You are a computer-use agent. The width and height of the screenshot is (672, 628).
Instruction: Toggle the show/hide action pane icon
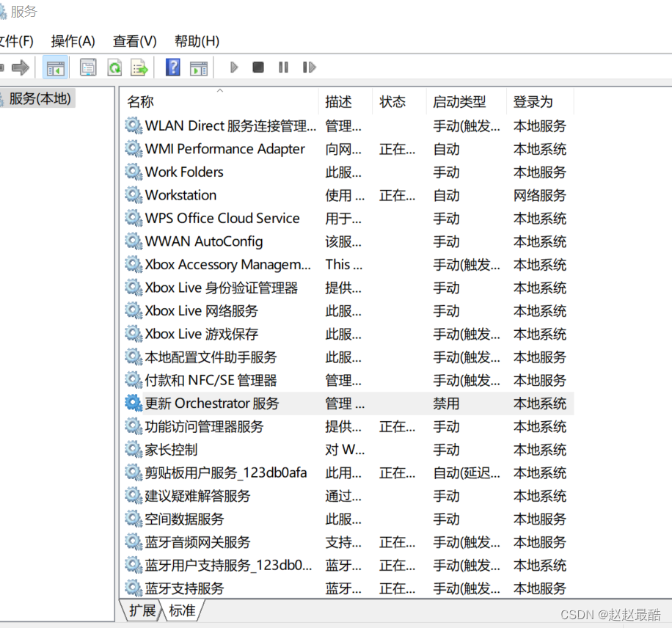point(199,67)
